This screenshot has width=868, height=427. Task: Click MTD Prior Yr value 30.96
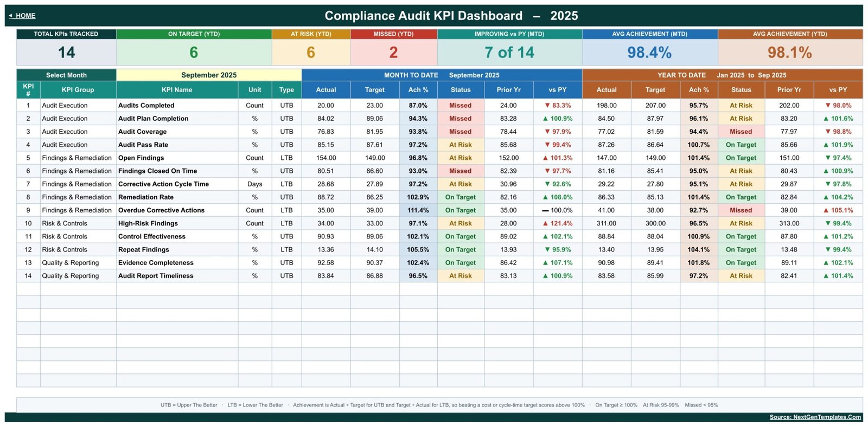[x=508, y=184]
